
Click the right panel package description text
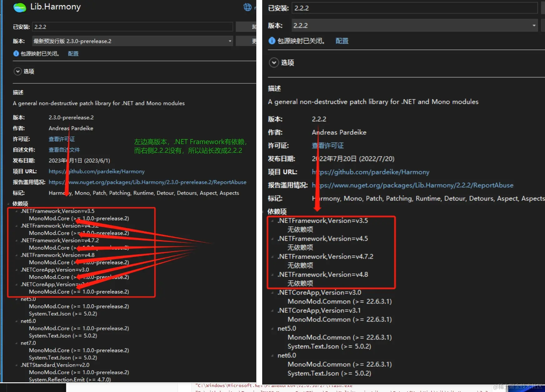click(x=373, y=102)
